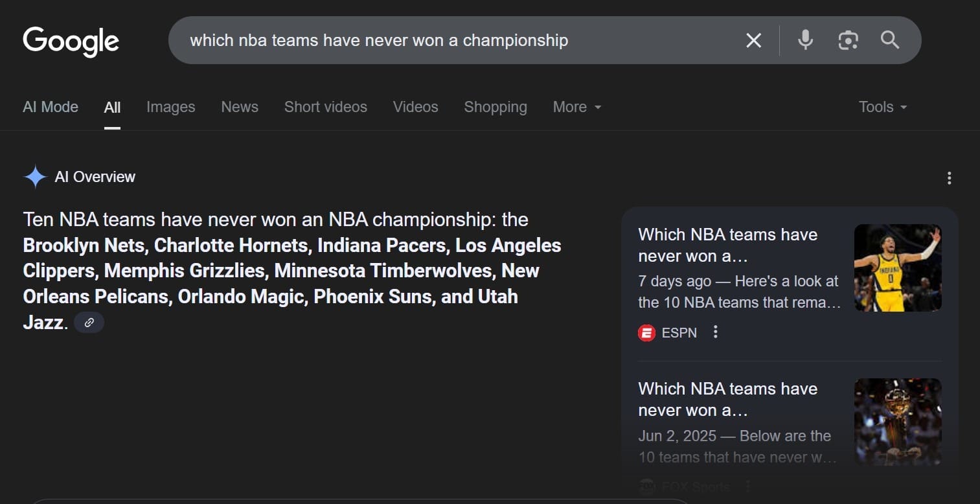Open ESPN article on NBA teams
The width and height of the screenshot is (980, 504).
tap(727, 245)
